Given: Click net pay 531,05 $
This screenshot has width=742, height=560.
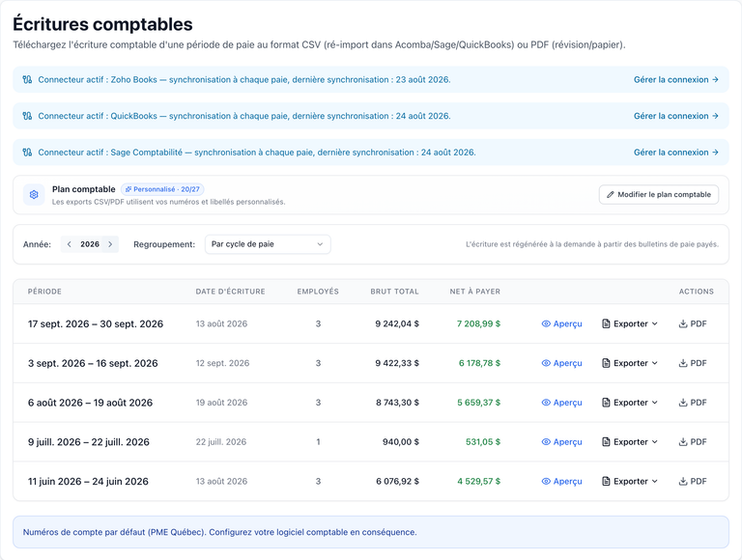Looking at the screenshot, I should (x=483, y=442).
